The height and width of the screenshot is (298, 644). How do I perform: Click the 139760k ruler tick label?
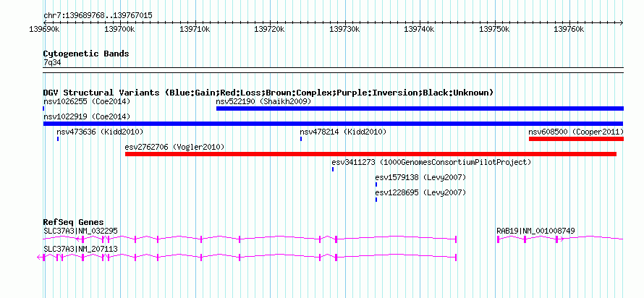click(x=569, y=30)
